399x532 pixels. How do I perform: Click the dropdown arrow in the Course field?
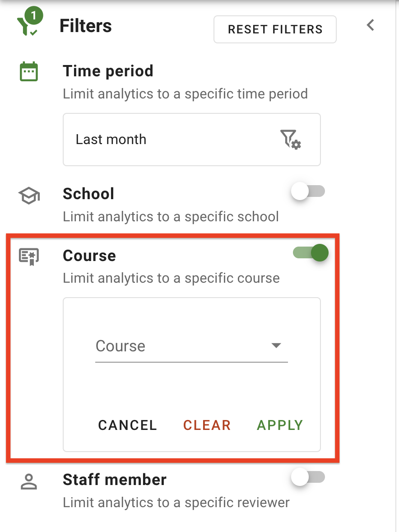[x=276, y=346]
